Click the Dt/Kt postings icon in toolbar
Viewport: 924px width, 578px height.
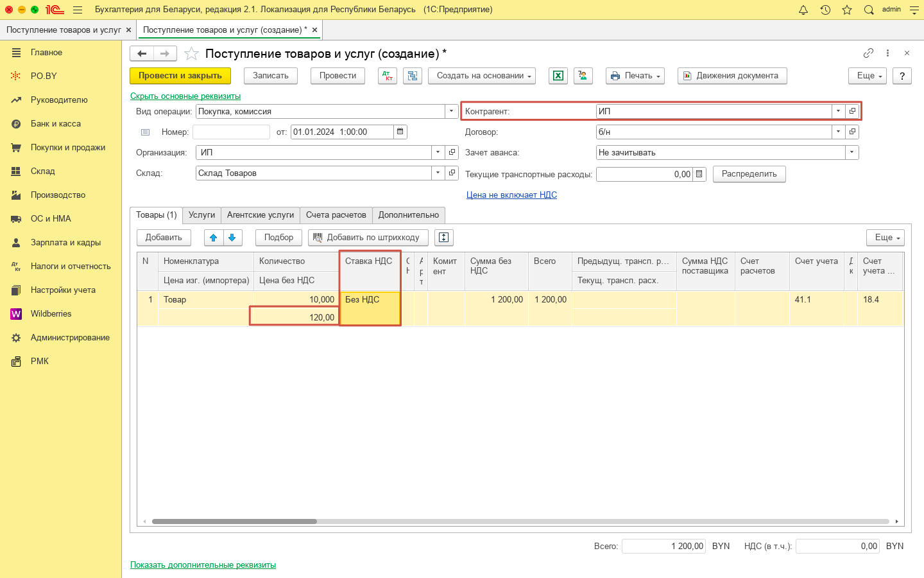tap(388, 76)
